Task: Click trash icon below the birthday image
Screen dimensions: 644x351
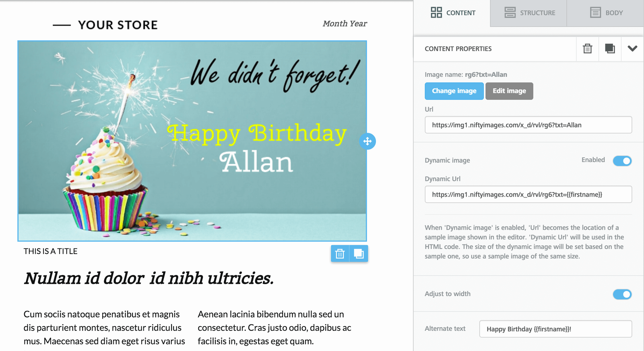Action: [x=340, y=254]
